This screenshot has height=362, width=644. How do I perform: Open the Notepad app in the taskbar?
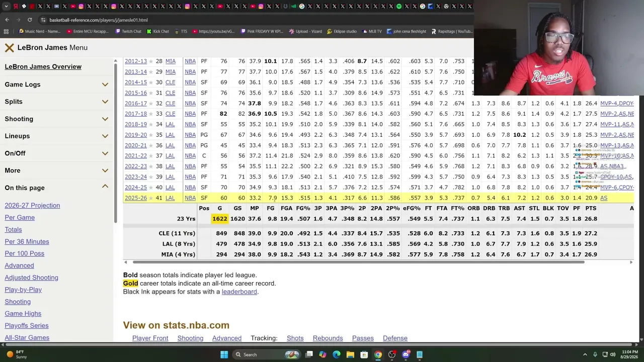point(419,354)
